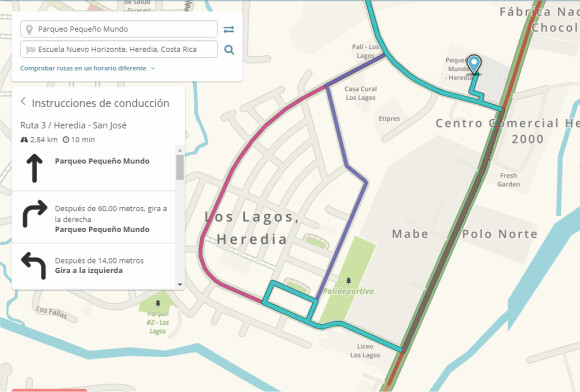Click the Los Lagos, Heredia area label
580x392 pixels.
click(x=252, y=228)
